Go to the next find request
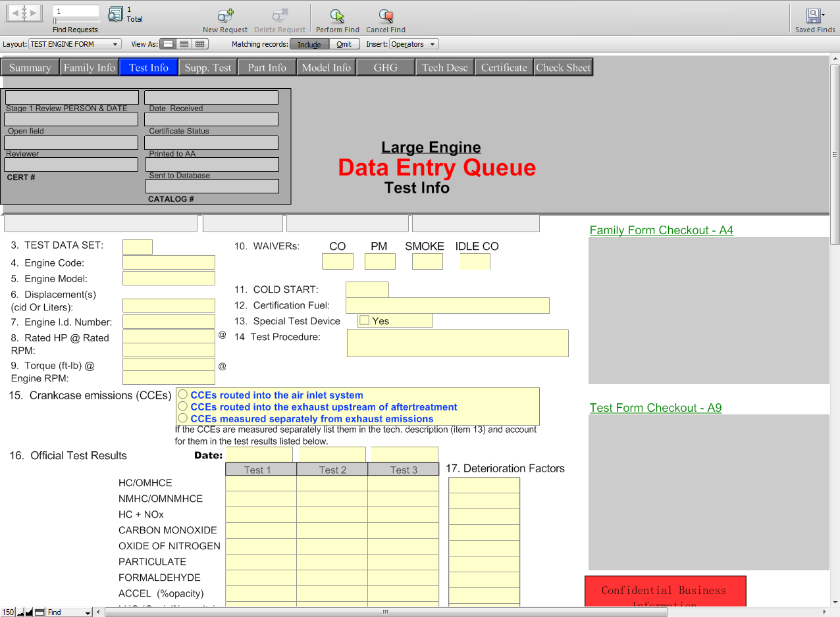Screen dimensions: 840x617 34,12
